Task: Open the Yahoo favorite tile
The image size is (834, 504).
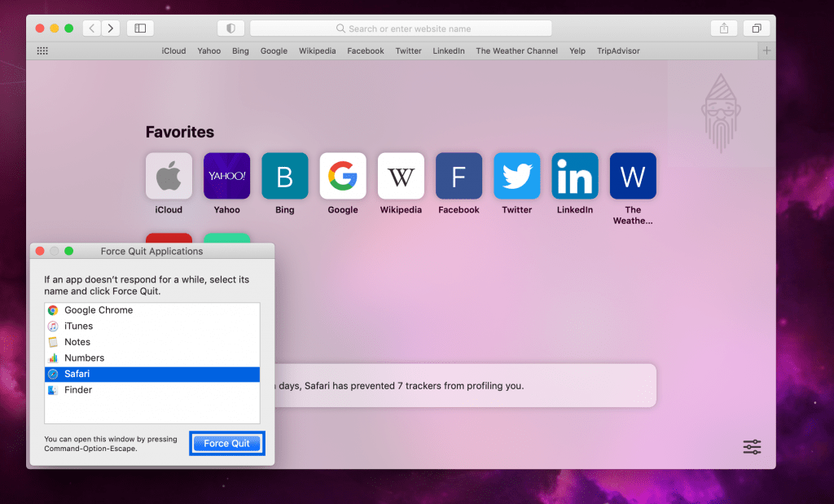Action: pyautogui.click(x=227, y=176)
